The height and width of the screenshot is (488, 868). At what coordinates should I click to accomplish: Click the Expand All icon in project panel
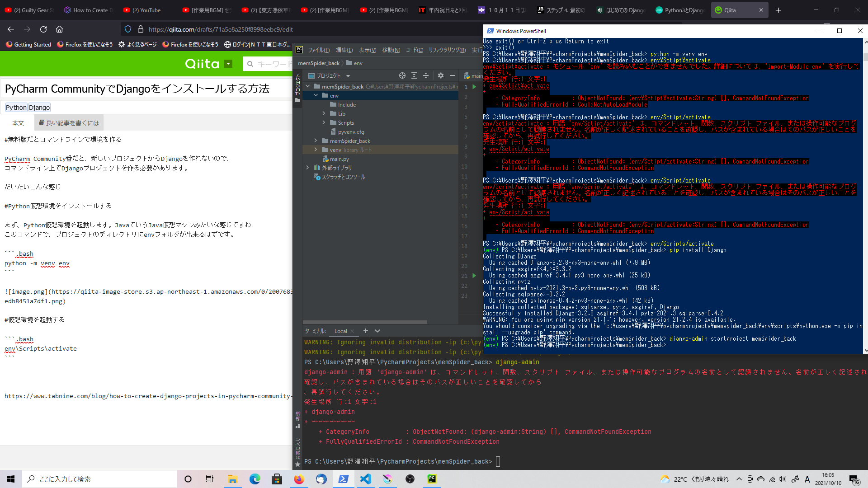click(x=414, y=75)
